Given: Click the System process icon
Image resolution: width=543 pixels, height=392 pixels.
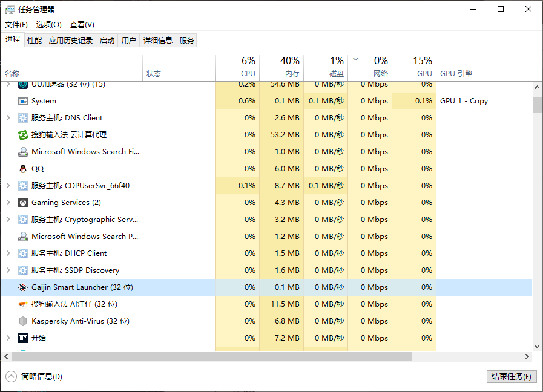Looking at the screenshot, I should click(x=23, y=101).
